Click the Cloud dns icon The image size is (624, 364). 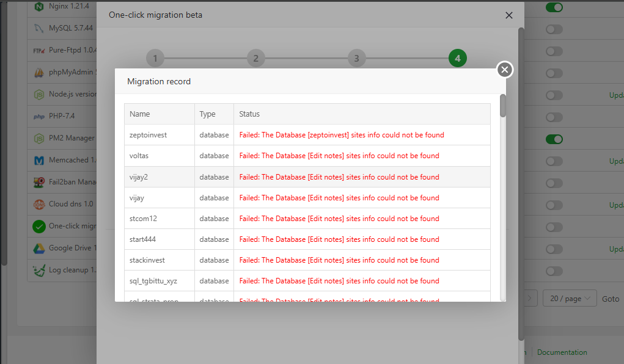[39, 204]
